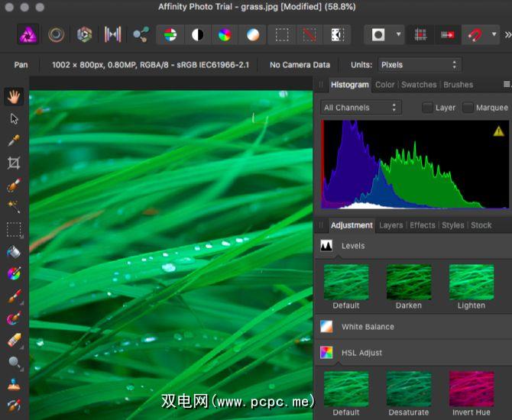Select the Crop tool
The width and height of the screenshot is (512, 420).
click(14, 163)
